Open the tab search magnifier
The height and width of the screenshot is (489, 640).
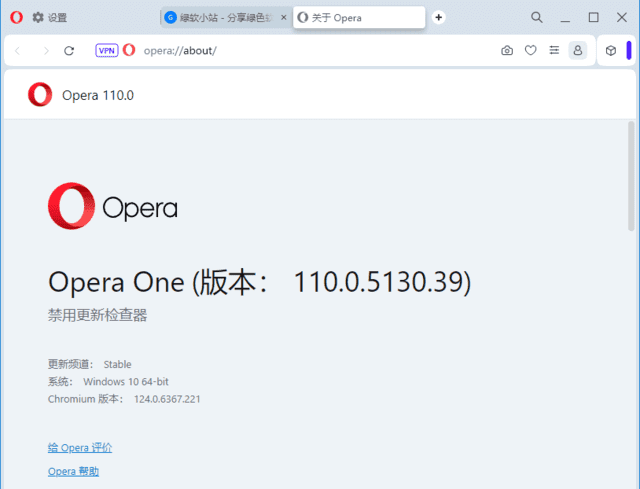(536, 17)
